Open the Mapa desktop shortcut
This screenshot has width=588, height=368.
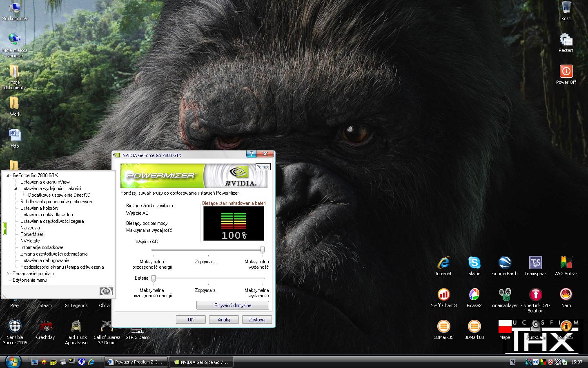(505, 330)
